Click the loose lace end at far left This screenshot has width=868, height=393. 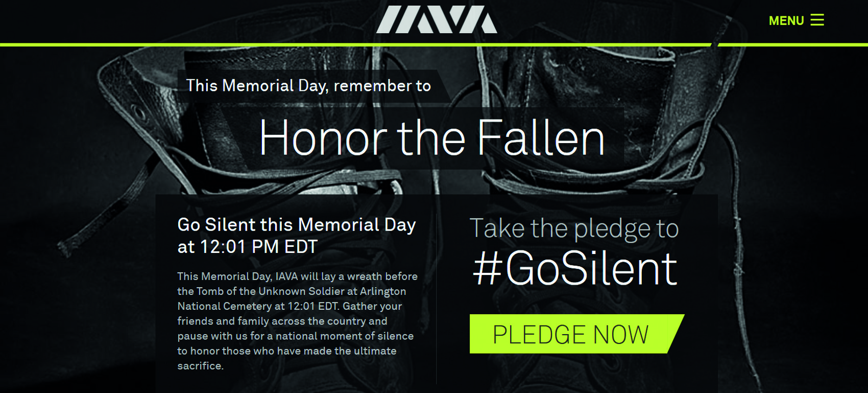coord(64,248)
